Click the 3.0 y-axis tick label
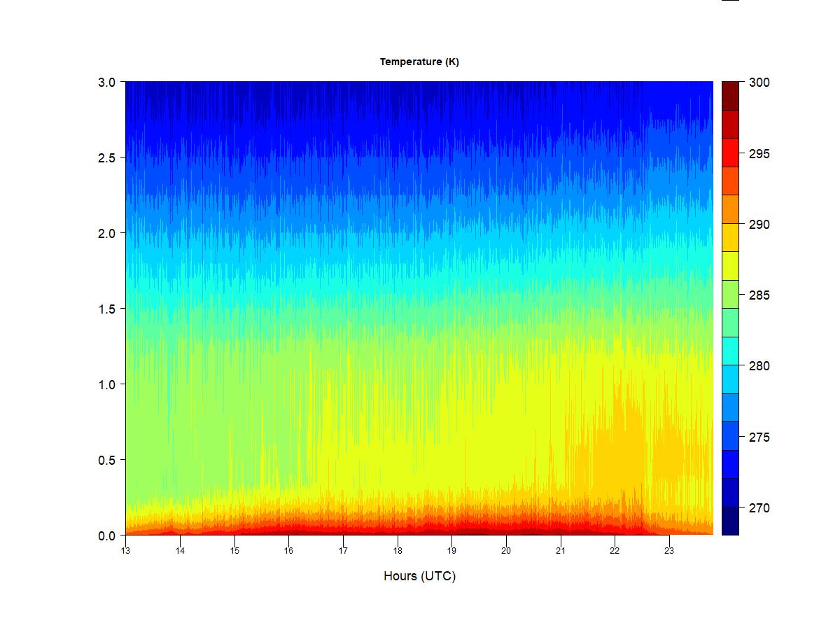This screenshot has width=840, height=630. tap(106, 82)
